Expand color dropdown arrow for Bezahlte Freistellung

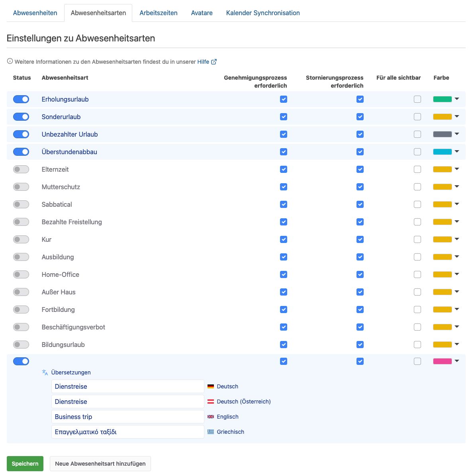click(x=457, y=221)
